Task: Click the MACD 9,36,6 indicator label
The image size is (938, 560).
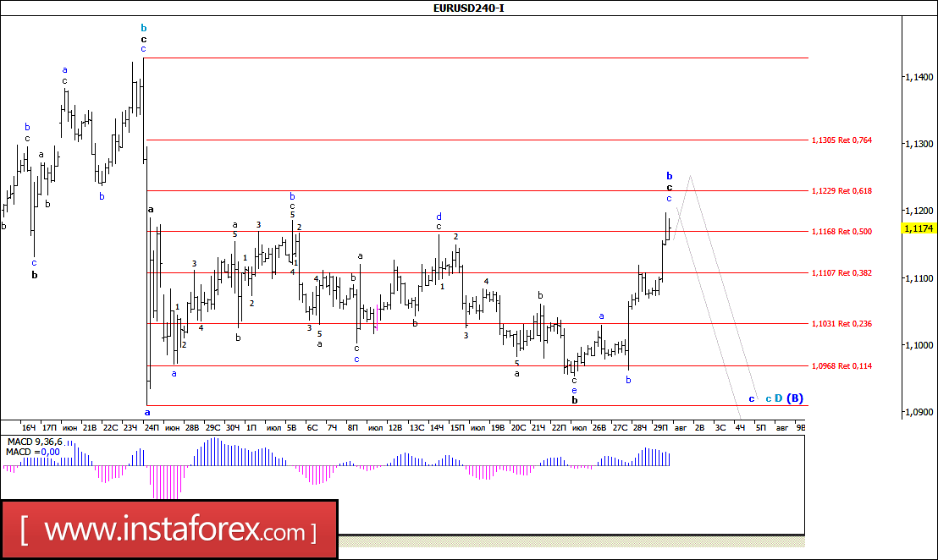Action: (x=35, y=442)
